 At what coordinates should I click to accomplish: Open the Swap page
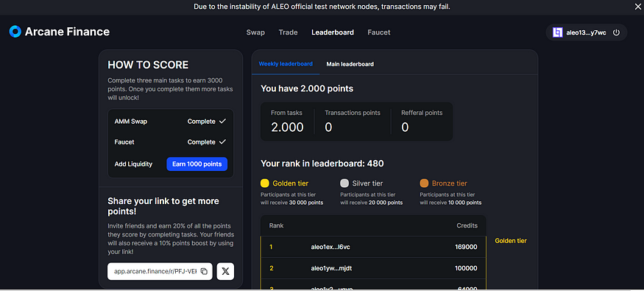click(x=255, y=32)
